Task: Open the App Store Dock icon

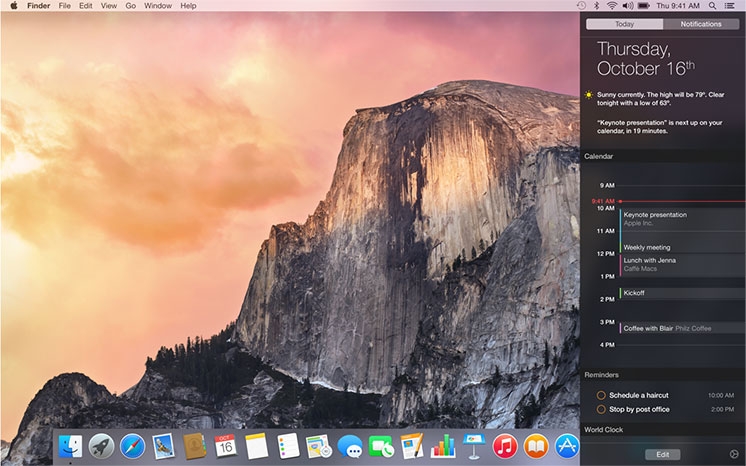Action: coord(567,445)
